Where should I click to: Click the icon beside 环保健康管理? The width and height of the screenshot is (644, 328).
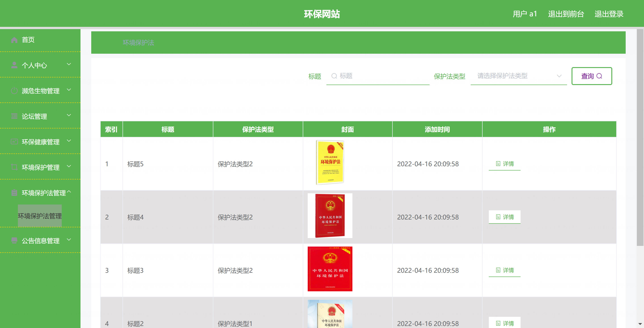point(14,142)
